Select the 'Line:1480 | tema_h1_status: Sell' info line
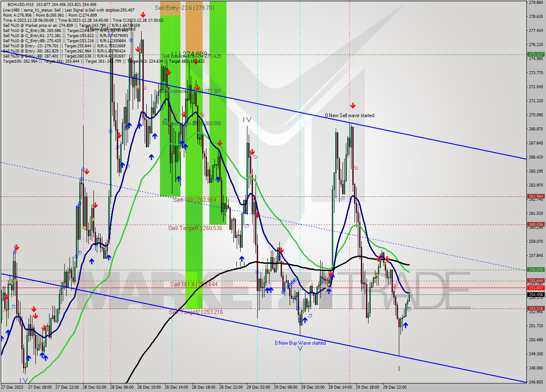Screen dimensions: 546x392 (x=69, y=10)
